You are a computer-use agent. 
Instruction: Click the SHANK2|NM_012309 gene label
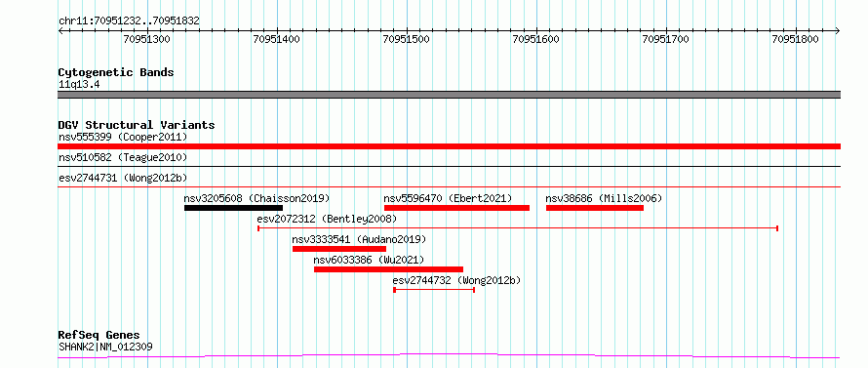click(x=105, y=348)
